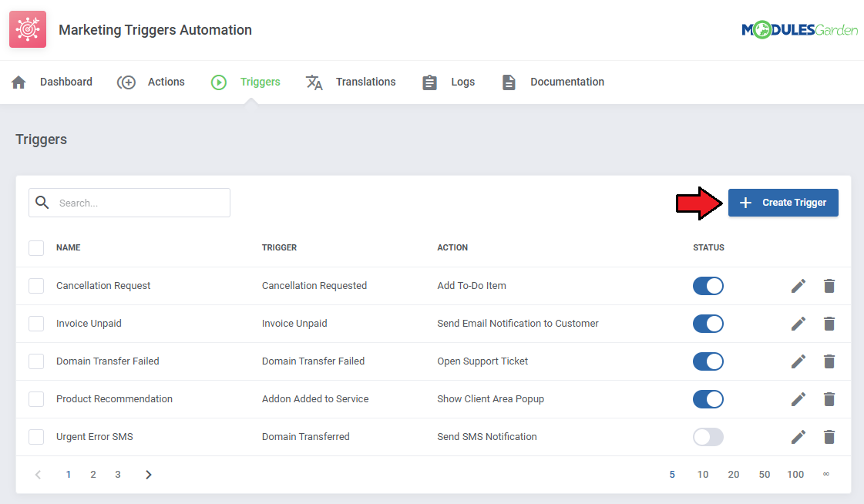The width and height of the screenshot is (864, 504).
Task: Edit the Invoice Unpaid trigger
Action: coord(798,324)
